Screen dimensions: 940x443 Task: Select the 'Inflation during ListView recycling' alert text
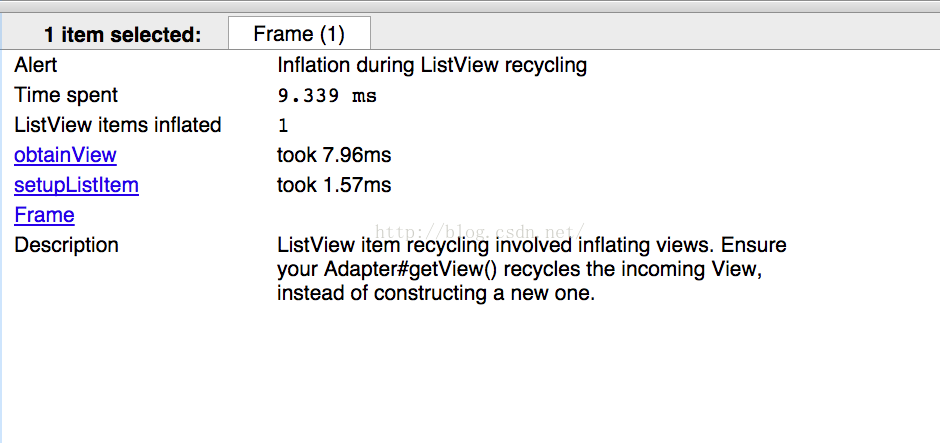(432, 65)
